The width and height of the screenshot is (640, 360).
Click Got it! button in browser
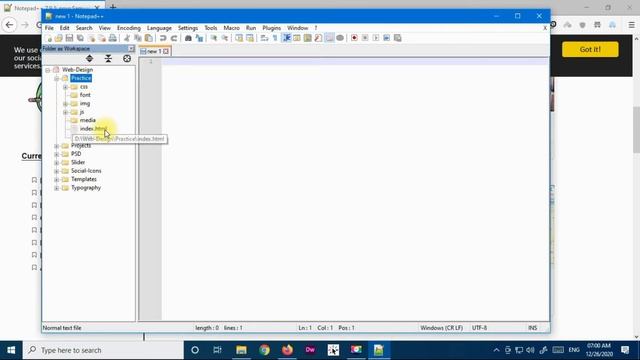(x=590, y=49)
